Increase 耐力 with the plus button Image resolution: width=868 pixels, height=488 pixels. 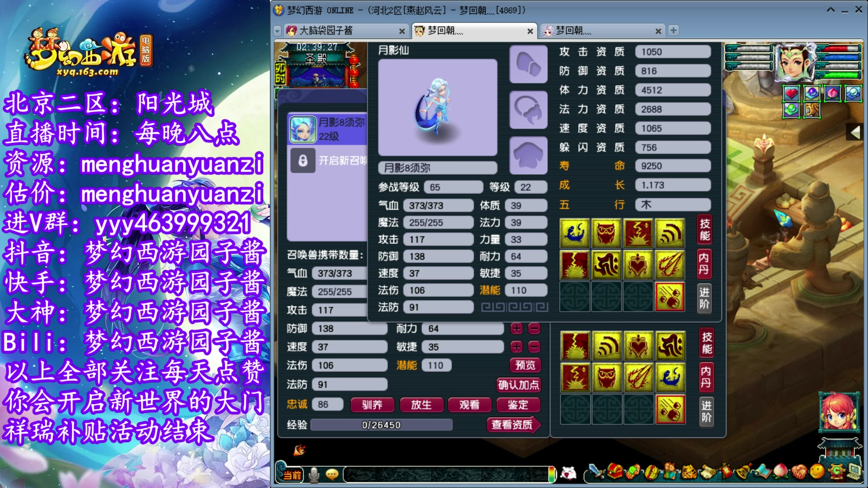click(x=517, y=328)
